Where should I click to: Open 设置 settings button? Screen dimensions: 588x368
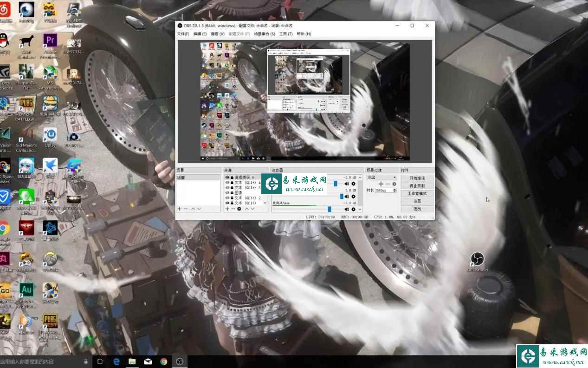pos(417,201)
